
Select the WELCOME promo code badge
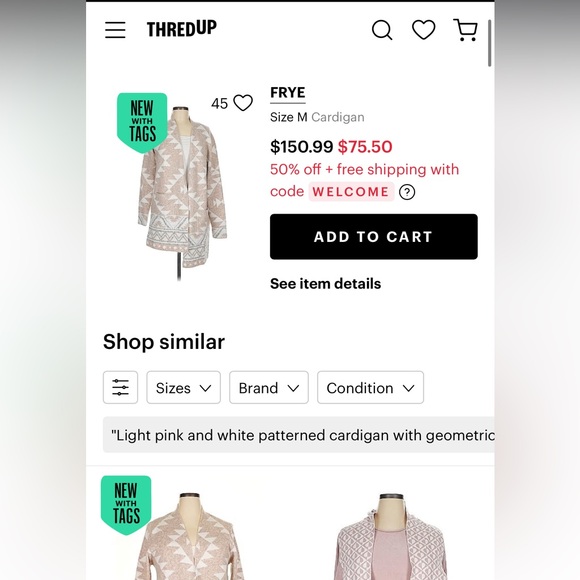(x=351, y=192)
